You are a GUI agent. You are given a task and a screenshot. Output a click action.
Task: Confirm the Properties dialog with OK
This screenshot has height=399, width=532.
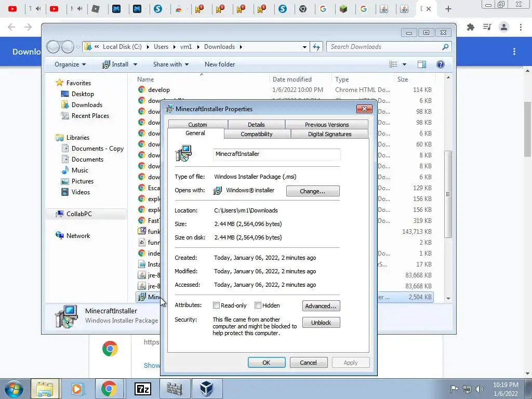267,362
